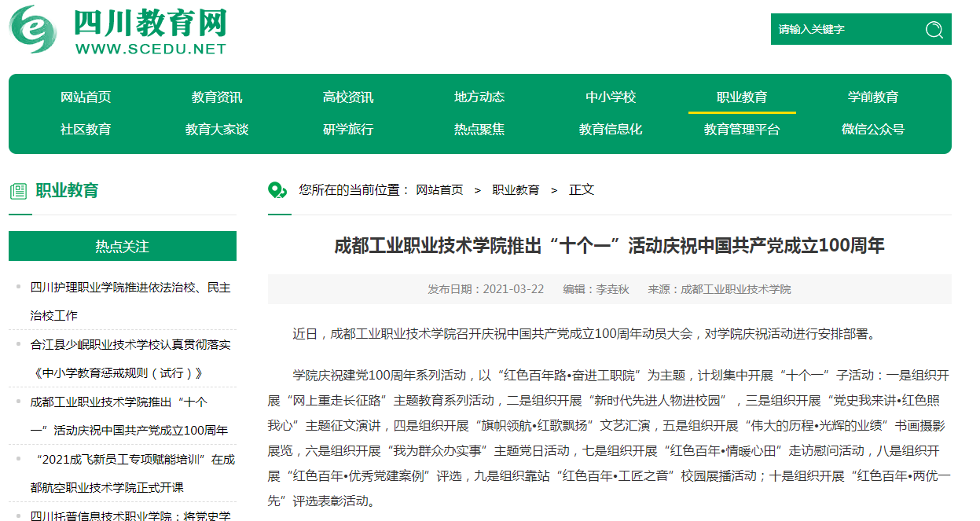Click the paragraph starting with 学院庆祝建党100周年系列活动

(609, 438)
